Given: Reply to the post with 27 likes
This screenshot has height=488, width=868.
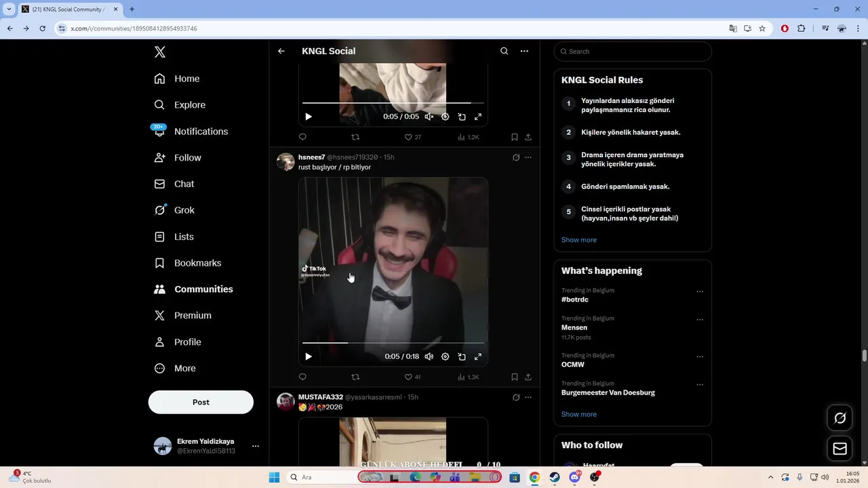Looking at the screenshot, I should 302,137.
